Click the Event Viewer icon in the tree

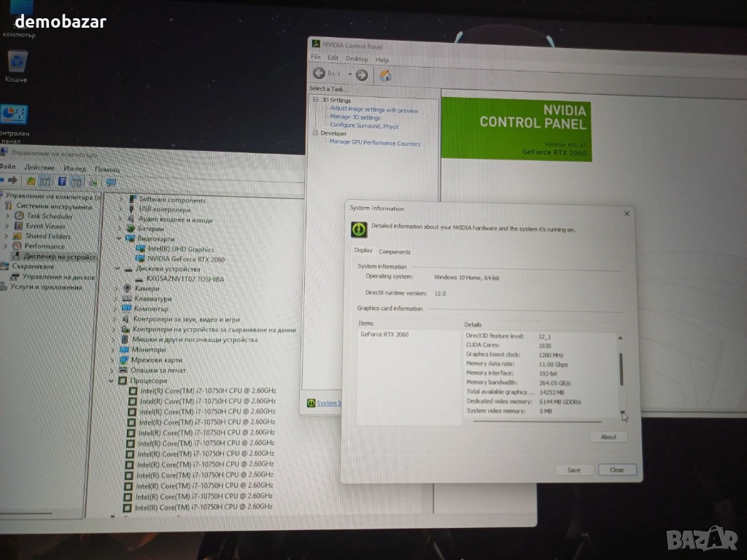[x=19, y=226]
